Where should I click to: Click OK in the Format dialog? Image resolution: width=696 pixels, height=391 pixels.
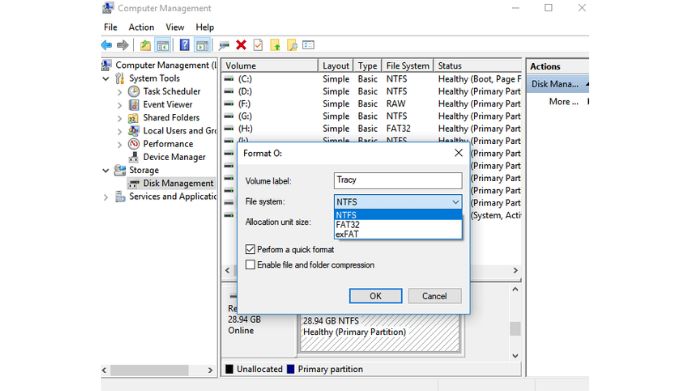tap(376, 296)
